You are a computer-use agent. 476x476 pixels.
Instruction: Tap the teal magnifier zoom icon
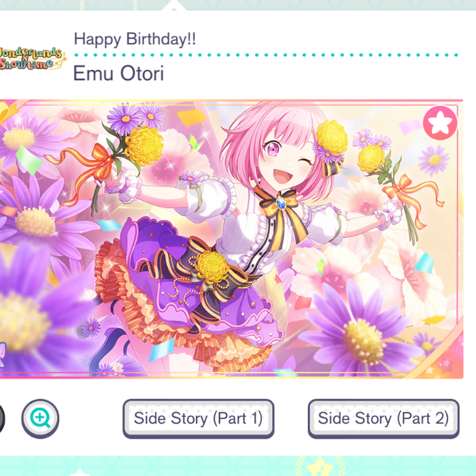coord(40,419)
